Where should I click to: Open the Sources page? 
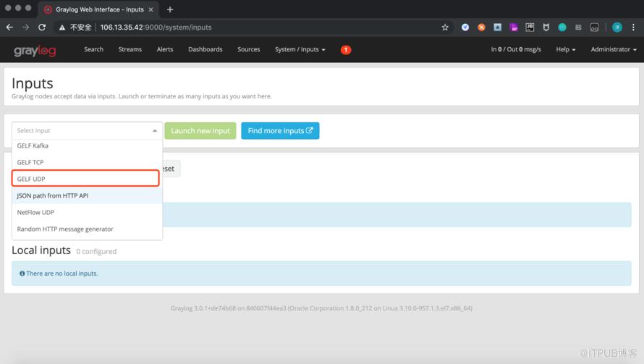click(x=248, y=49)
